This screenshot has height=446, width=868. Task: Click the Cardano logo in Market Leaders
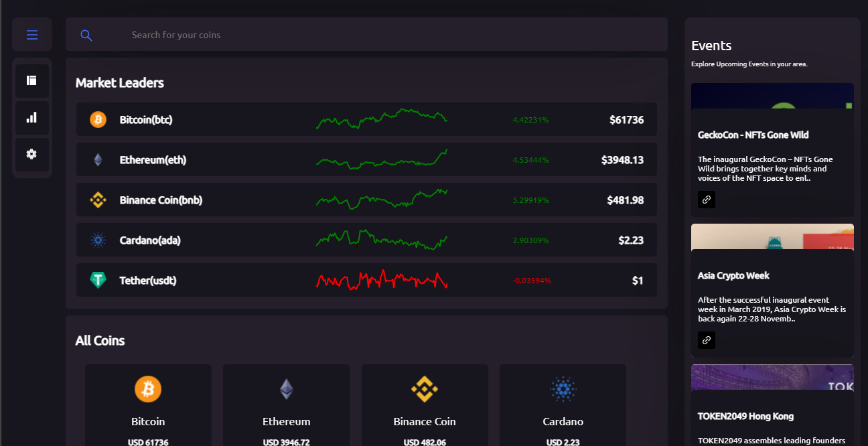pos(98,240)
